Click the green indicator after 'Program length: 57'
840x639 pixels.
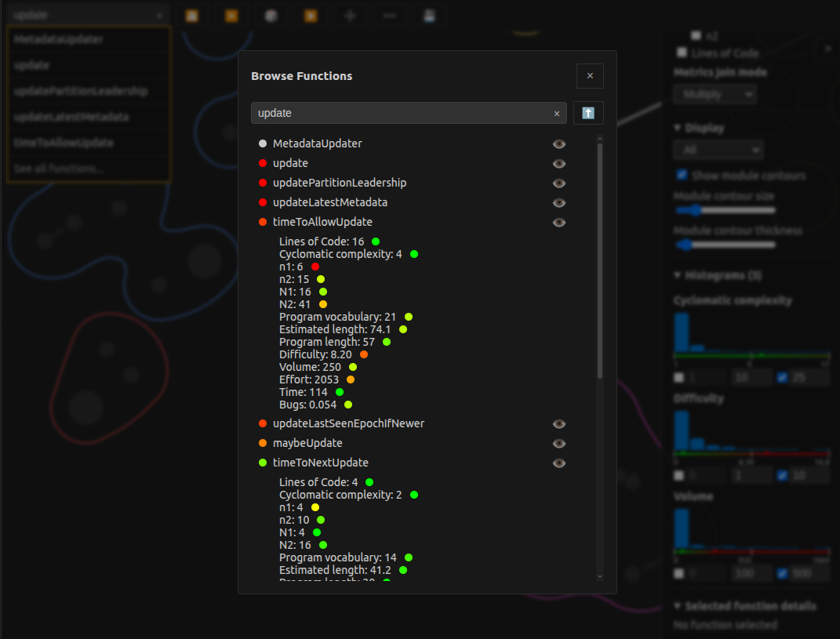pyautogui.click(x=387, y=342)
